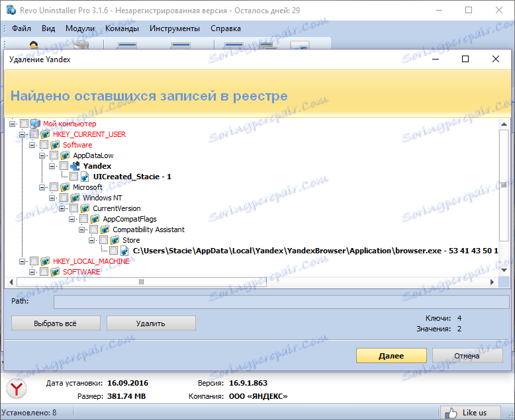The height and width of the screenshot is (420, 515).
Task: Click the Yandex Browser logo in details panel
Action: tap(17, 388)
